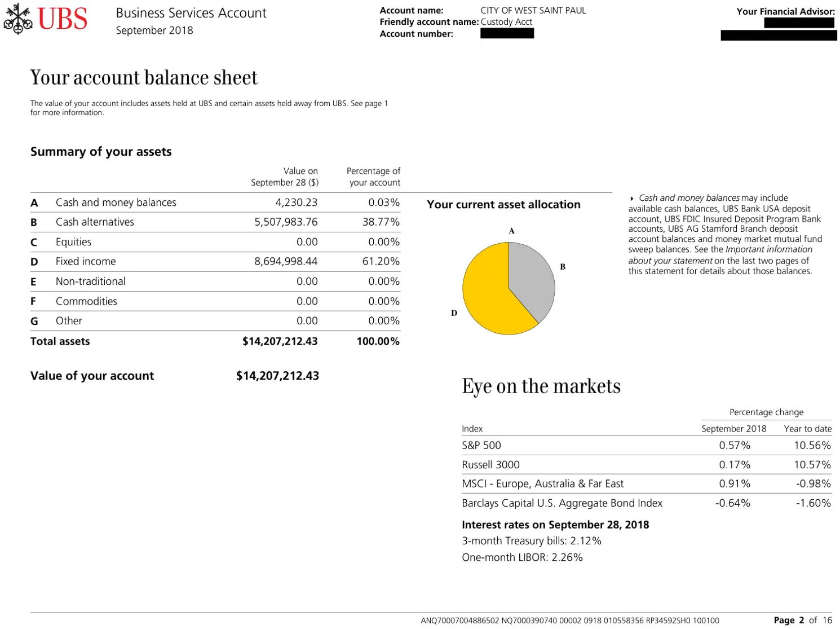Click the "Your Financial Advisor:" label
840x629 pixels.
[786, 11]
